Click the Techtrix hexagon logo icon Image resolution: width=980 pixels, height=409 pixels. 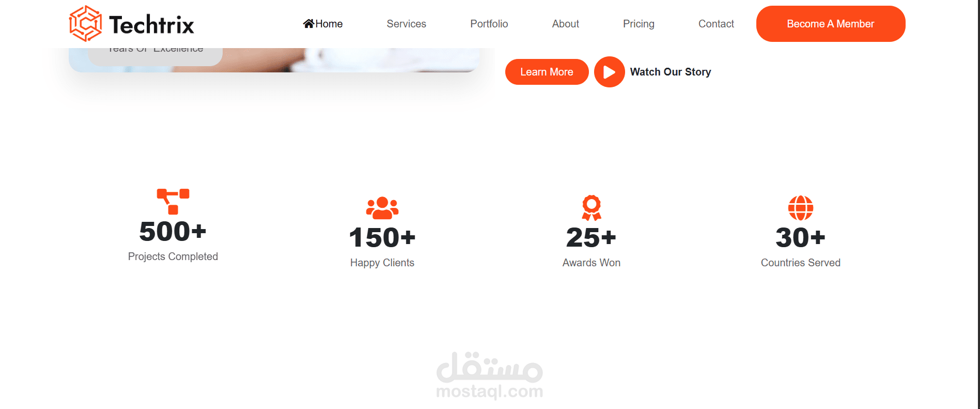pos(86,24)
